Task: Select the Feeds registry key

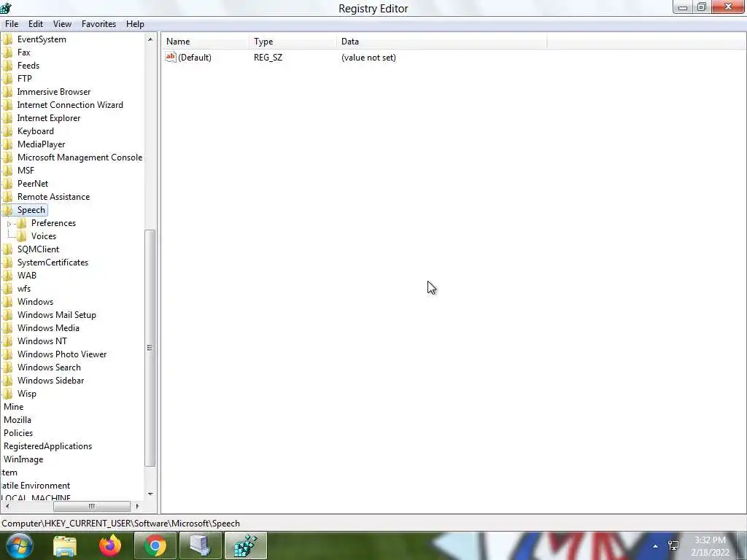Action: [28, 66]
